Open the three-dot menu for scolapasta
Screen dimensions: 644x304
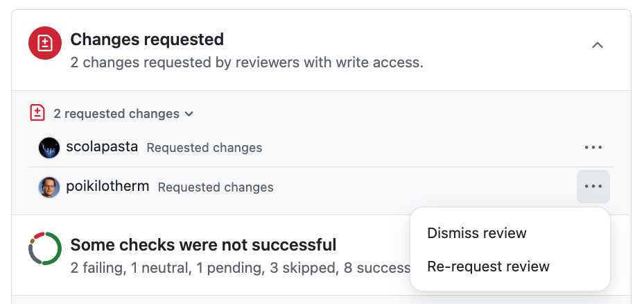click(x=593, y=147)
